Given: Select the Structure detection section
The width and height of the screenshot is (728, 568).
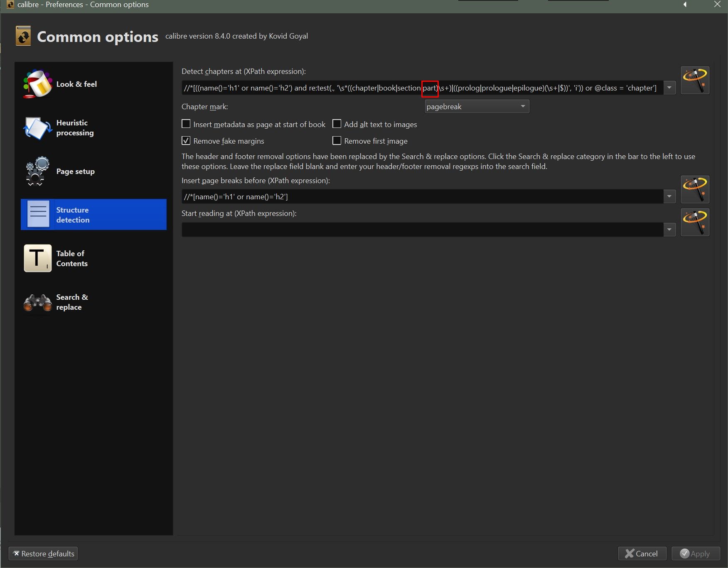Looking at the screenshot, I should click(93, 215).
